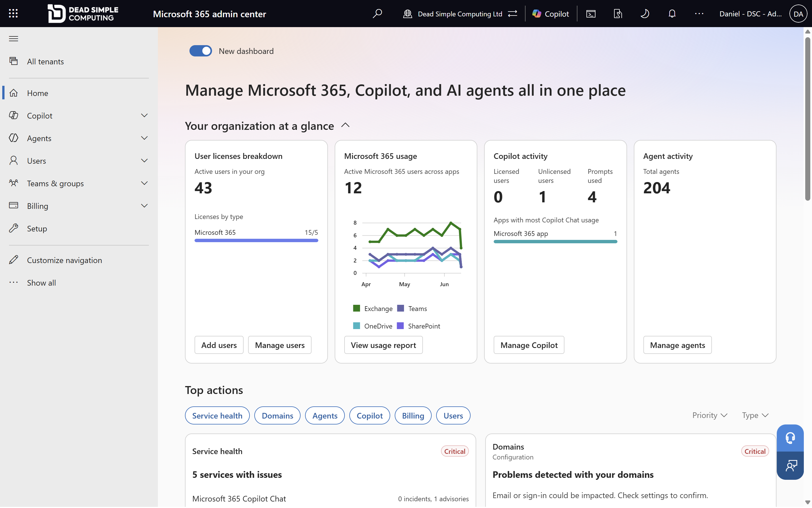
Task: Click the Show all ellipsis icon
Action: click(x=14, y=282)
